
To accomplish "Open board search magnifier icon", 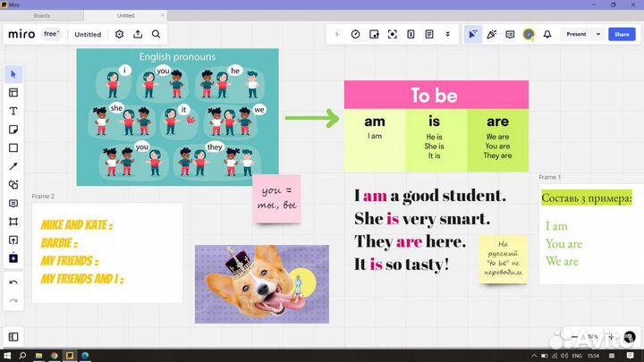I will (156, 34).
